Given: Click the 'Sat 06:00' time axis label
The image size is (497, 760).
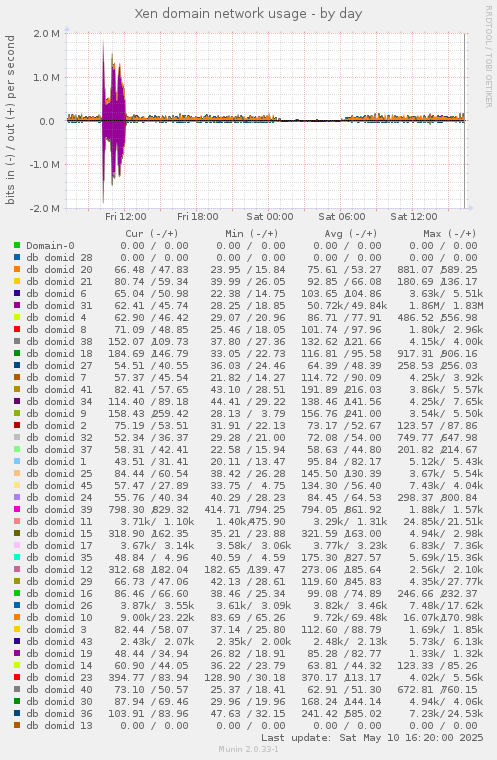Looking at the screenshot, I should click(x=342, y=217).
